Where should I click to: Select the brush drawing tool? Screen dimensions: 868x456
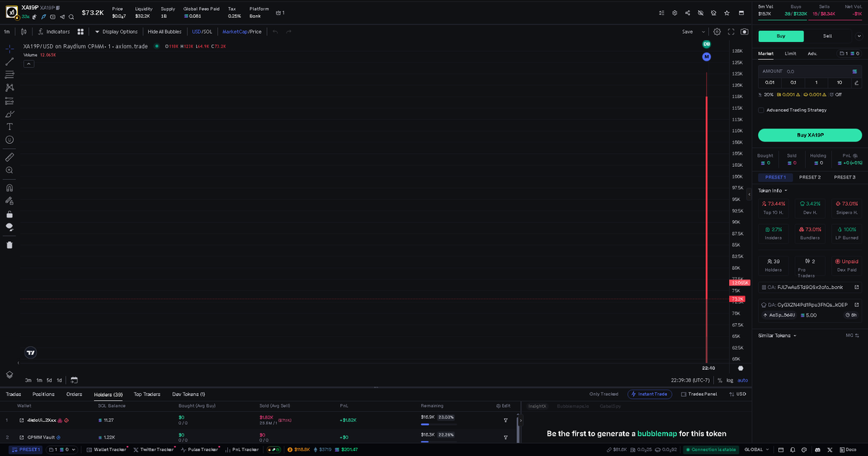point(9,113)
